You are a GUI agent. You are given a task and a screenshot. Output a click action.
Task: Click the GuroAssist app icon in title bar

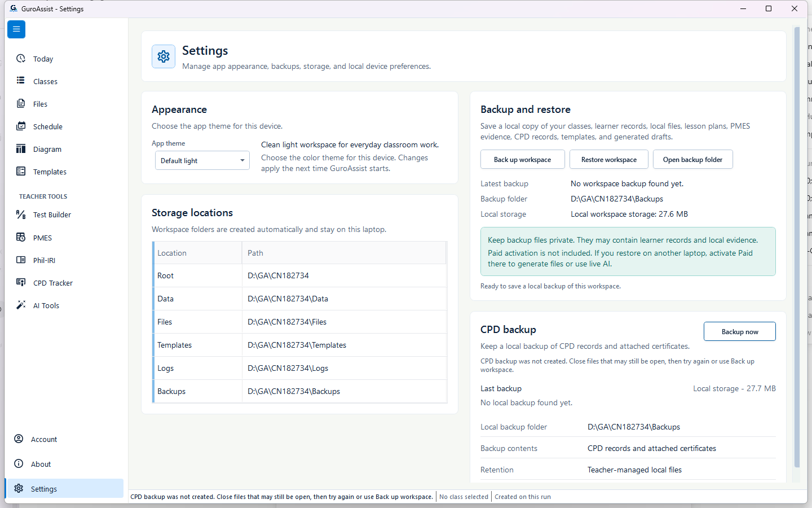pyautogui.click(x=14, y=8)
